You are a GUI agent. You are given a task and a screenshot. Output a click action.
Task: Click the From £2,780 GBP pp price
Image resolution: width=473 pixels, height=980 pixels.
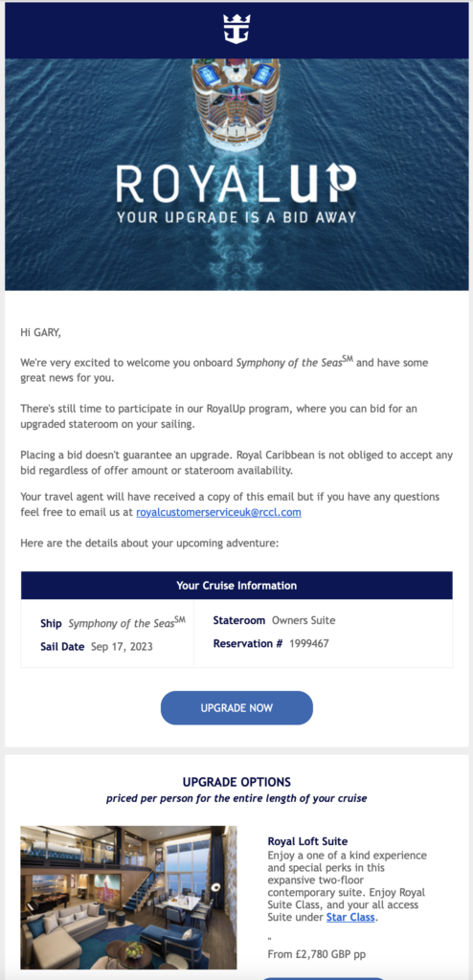tap(317, 954)
